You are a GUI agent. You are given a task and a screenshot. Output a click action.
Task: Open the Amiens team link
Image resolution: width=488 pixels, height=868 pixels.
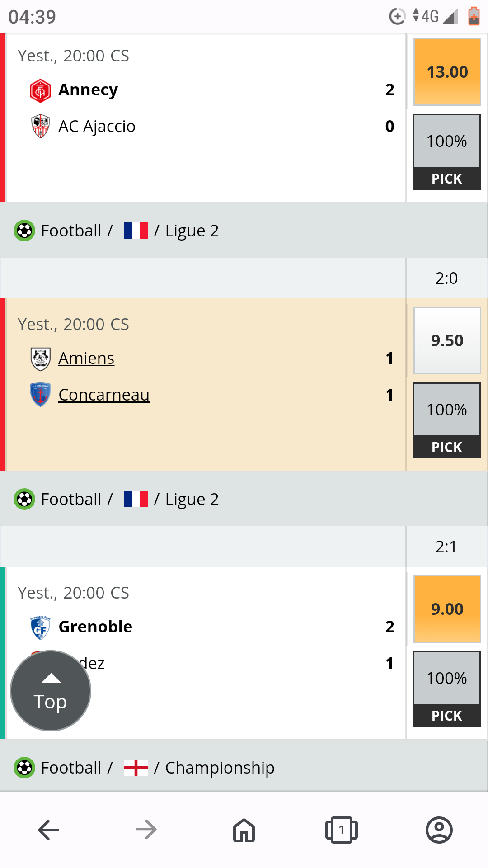click(86, 359)
